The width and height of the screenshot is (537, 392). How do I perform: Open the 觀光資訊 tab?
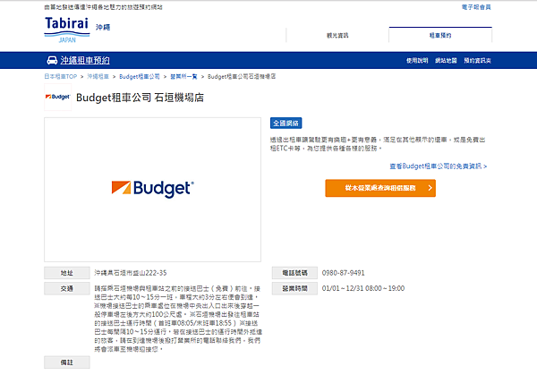337,35
